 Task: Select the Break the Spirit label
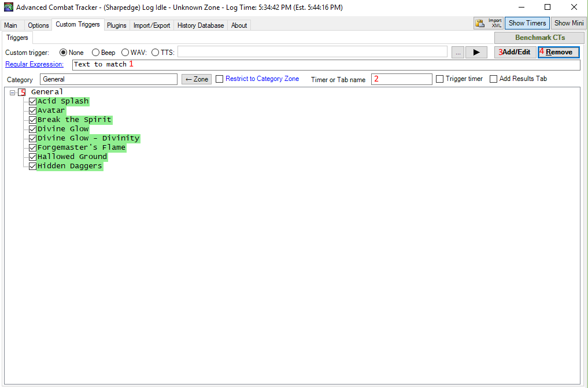point(74,120)
